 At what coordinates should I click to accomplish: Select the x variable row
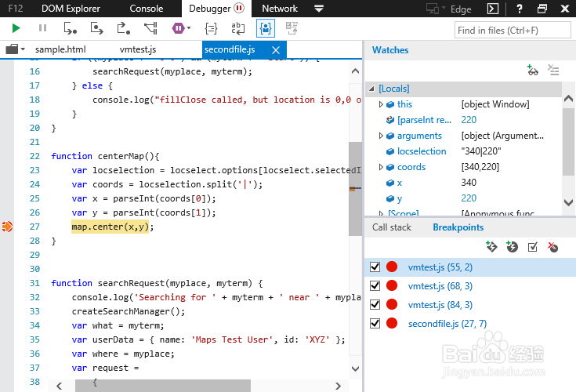(463, 183)
